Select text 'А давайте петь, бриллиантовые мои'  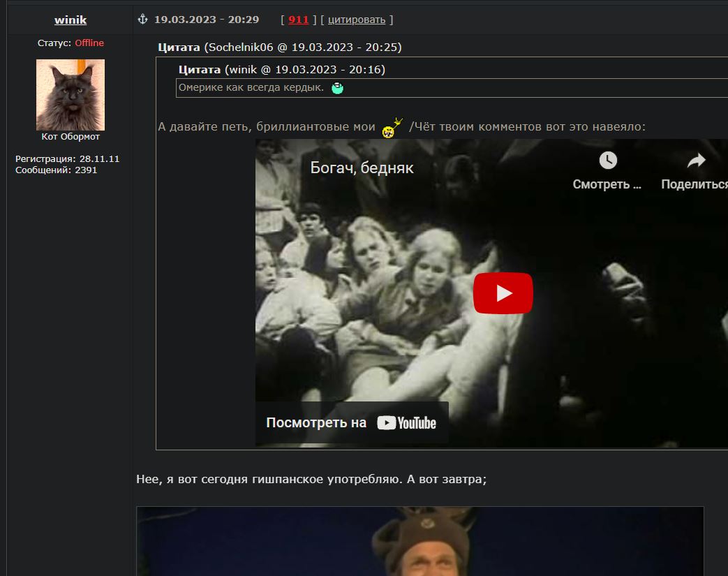click(x=267, y=127)
